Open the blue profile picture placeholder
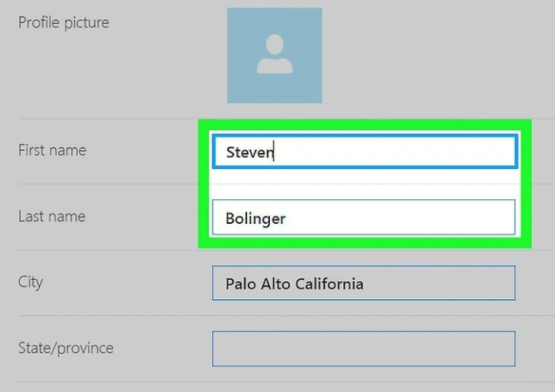This screenshot has width=555, height=392. (x=275, y=56)
